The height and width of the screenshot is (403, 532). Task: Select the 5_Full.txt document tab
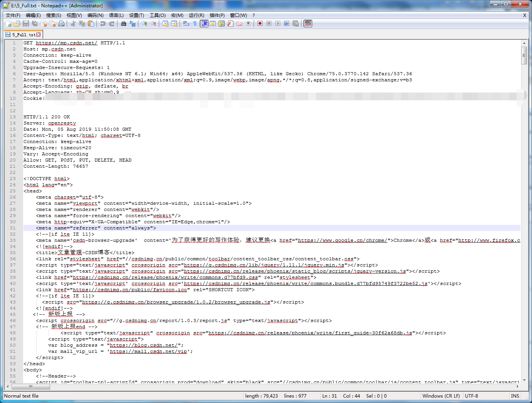click(21, 34)
